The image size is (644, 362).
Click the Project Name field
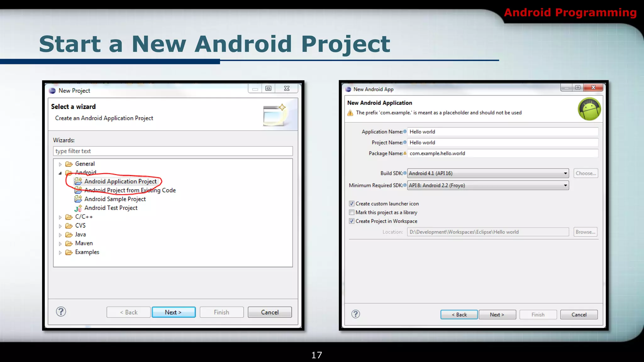[503, 142]
